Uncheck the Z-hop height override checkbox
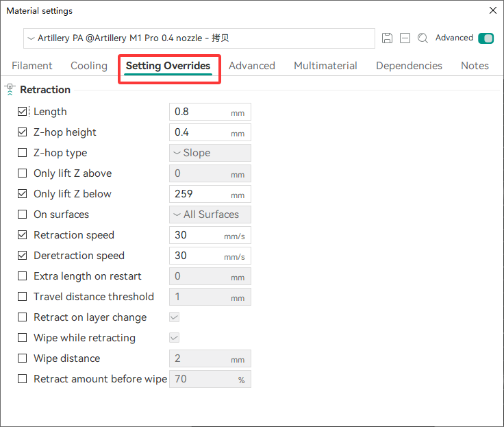Screen dimensions: 504x427 coord(23,132)
